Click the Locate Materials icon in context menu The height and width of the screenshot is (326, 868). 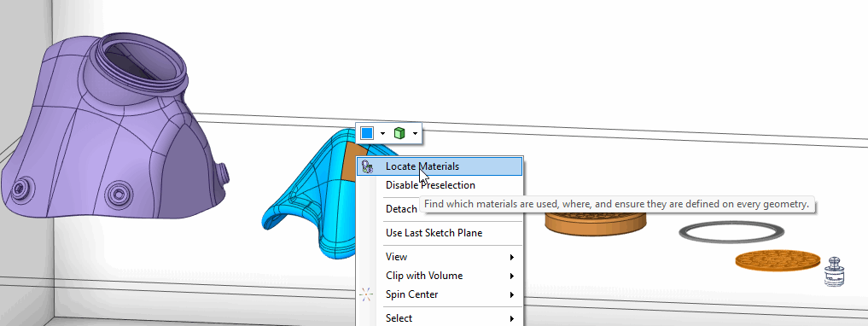(366, 166)
